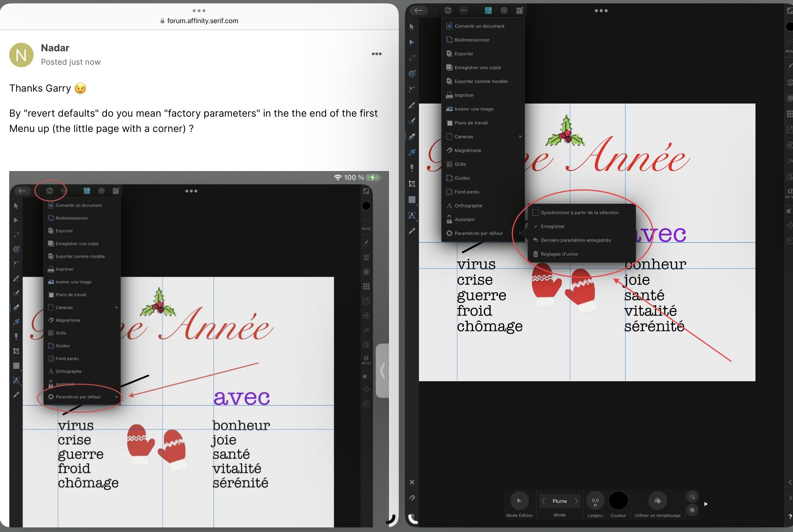
Task: Toggle the add-new-curve option in context toolbar
Action: pos(692,497)
